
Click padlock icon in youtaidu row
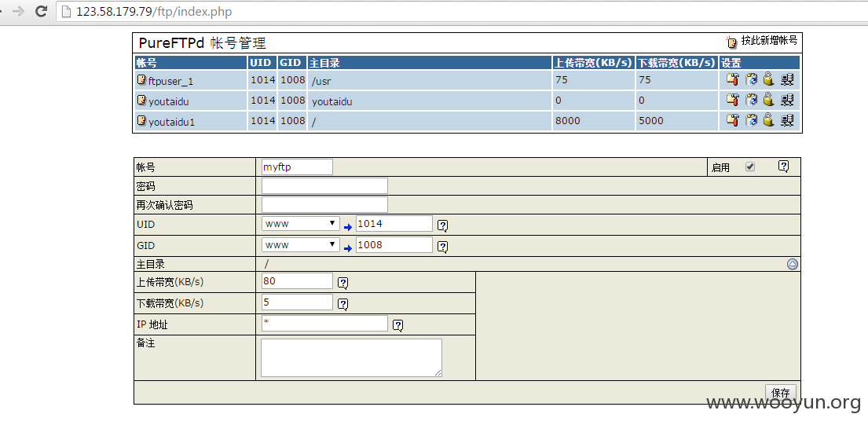click(767, 100)
